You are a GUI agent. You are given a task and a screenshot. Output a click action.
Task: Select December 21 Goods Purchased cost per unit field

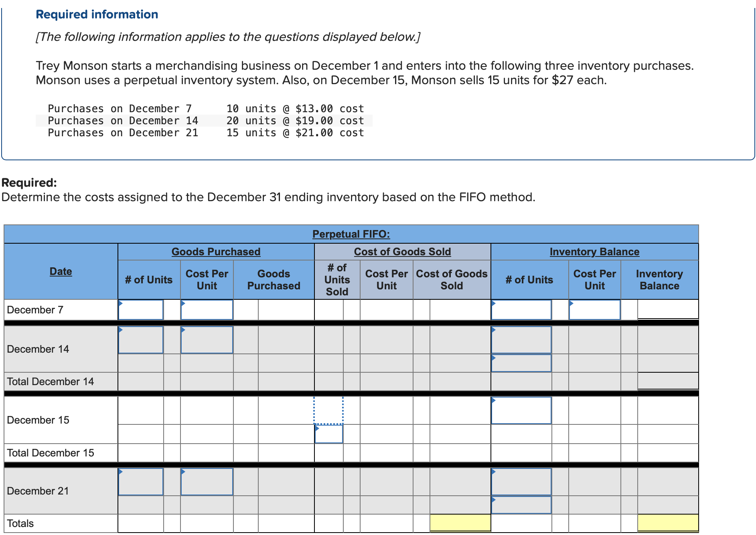(x=207, y=482)
